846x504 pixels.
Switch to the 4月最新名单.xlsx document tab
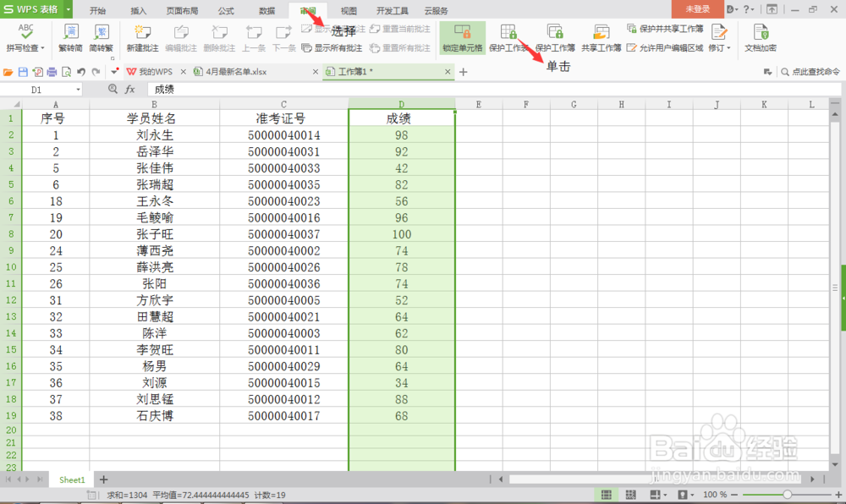236,72
